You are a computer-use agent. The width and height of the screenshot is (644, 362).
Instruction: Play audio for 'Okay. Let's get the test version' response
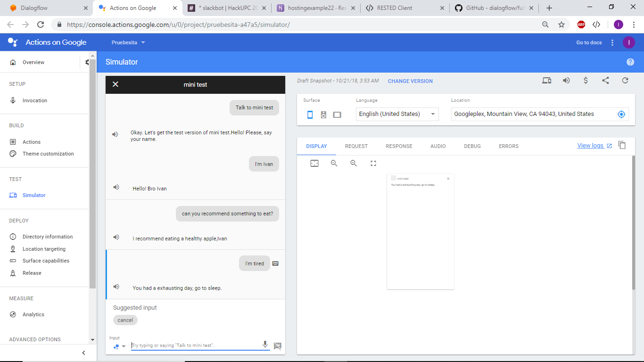[115, 134]
